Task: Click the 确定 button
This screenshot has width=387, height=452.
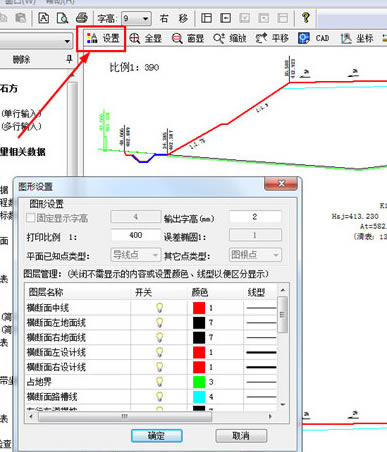Action: coord(157,436)
